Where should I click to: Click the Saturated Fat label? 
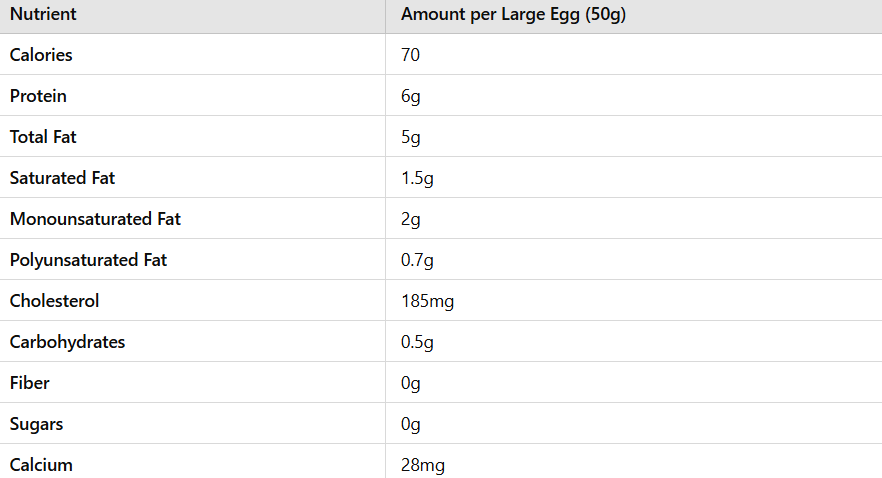[x=62, y=178]
